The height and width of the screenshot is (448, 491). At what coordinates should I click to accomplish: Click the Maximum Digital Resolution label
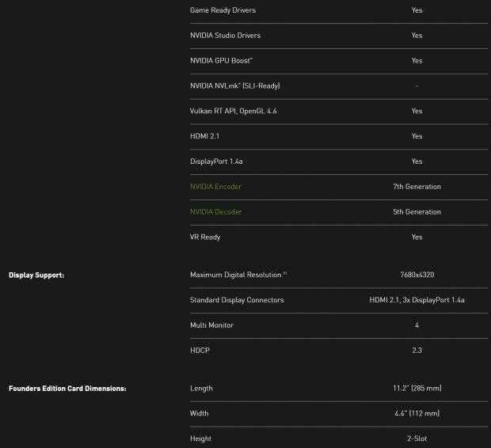click(x=236, y=275)
